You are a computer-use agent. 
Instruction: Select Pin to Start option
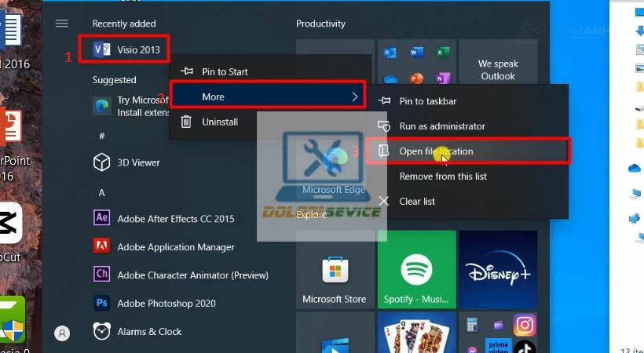click(x=224, y=71)
